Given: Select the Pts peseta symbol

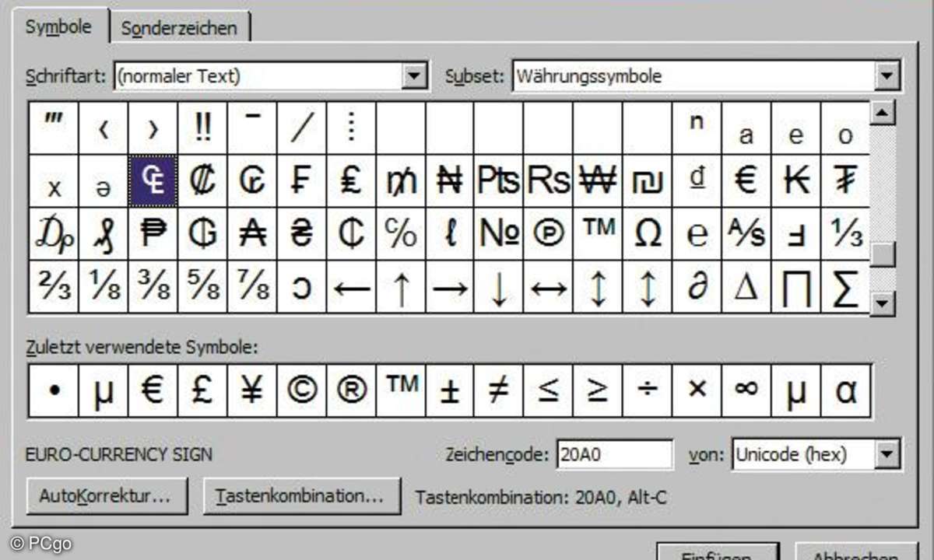Looking at the screenshot, I should (x=499, y=181).
